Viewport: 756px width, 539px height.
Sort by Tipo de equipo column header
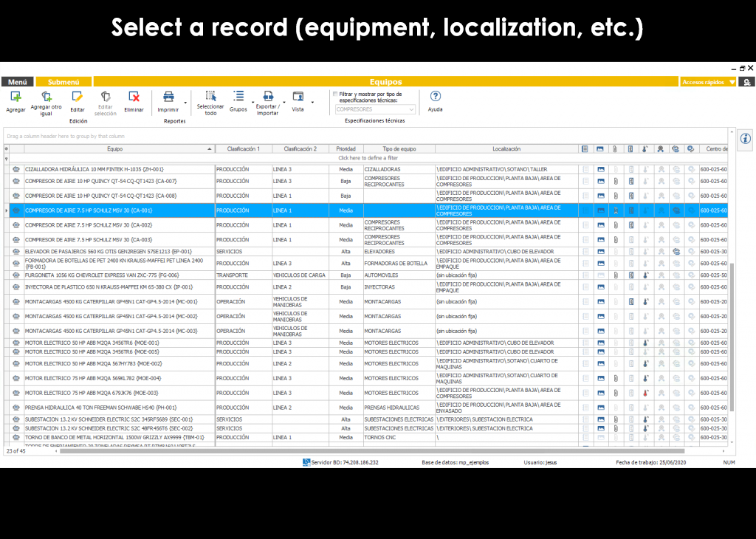[399, 149]
